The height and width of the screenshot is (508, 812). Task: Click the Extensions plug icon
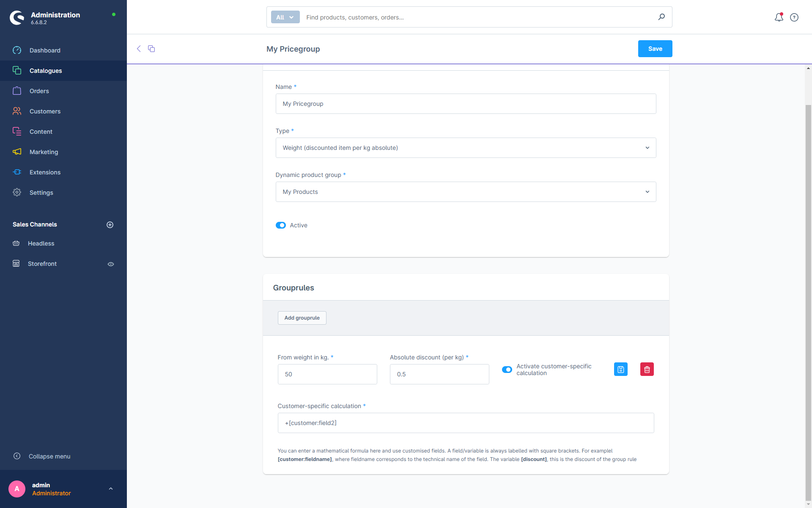pos(17,172)
